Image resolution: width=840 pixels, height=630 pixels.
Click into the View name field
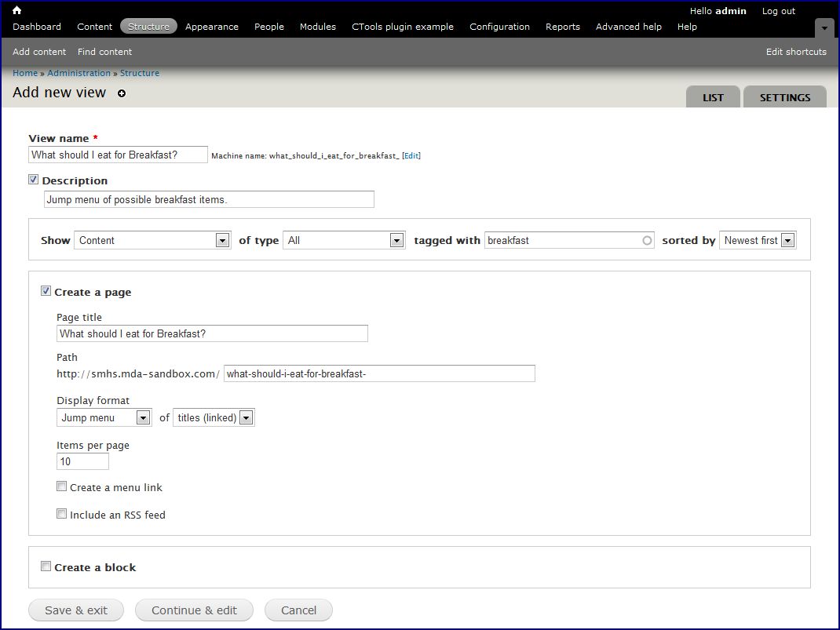click(x=118, y=155)
